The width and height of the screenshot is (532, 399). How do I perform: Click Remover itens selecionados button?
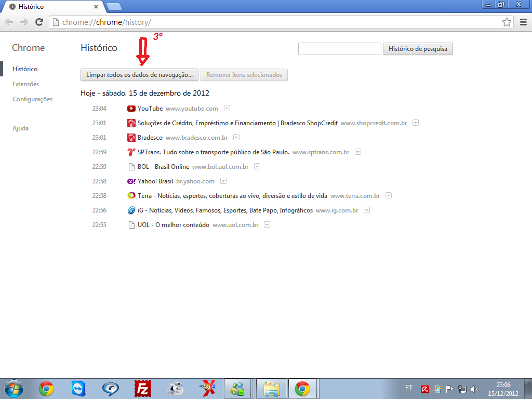click(x=244, y=75)
